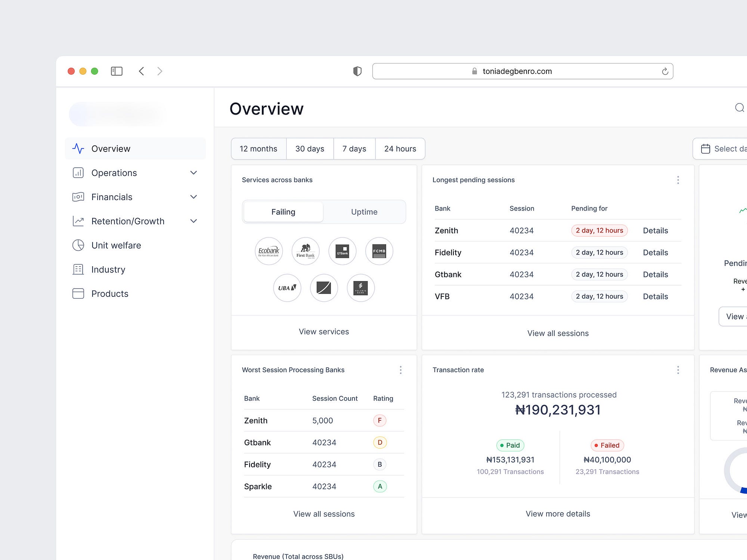Click the Polaris Bank logo icon
Screen dimensions: 747x560
coord(360,288)
